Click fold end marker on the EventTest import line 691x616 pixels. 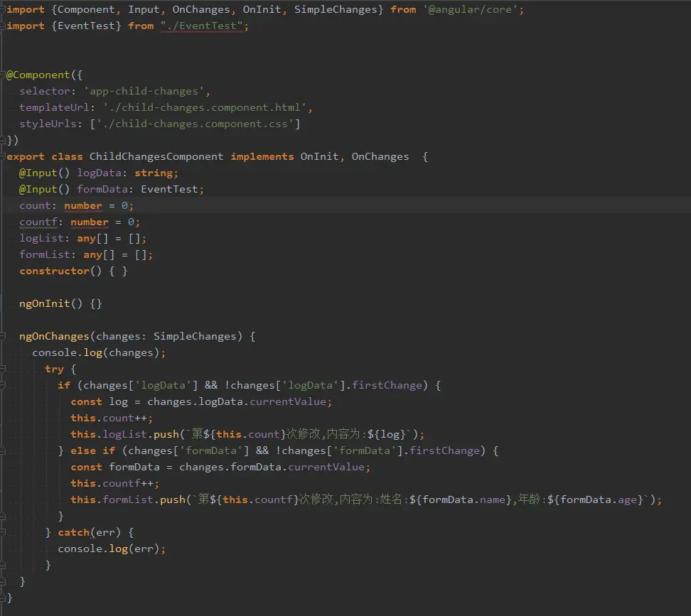tap(3, 26)
